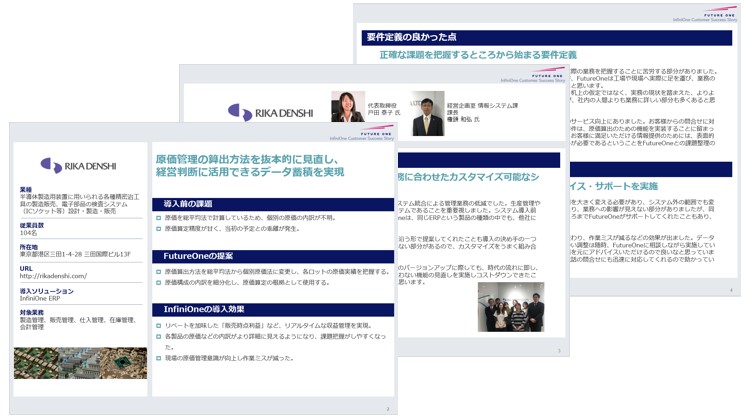Click title line 経営判断に活用できるデータ蓄積を実現
This screenshot has height=420, width=747.
(x=250, y=172)
